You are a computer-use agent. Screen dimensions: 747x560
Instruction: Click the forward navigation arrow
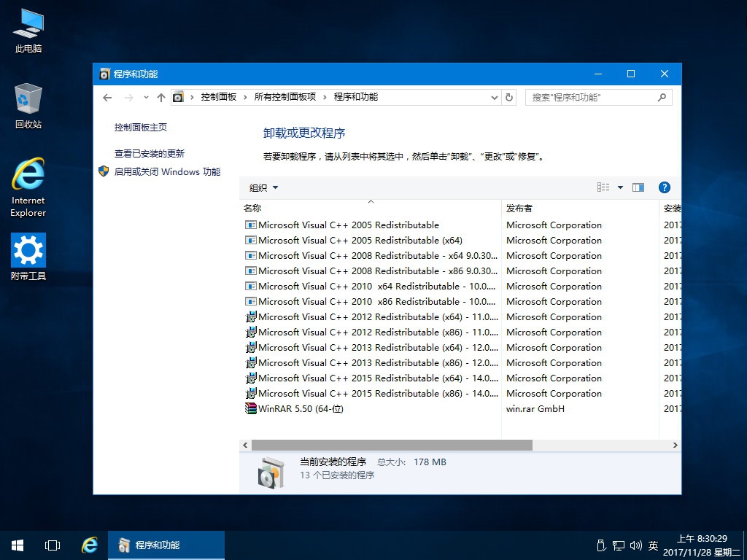pos(128,97)
